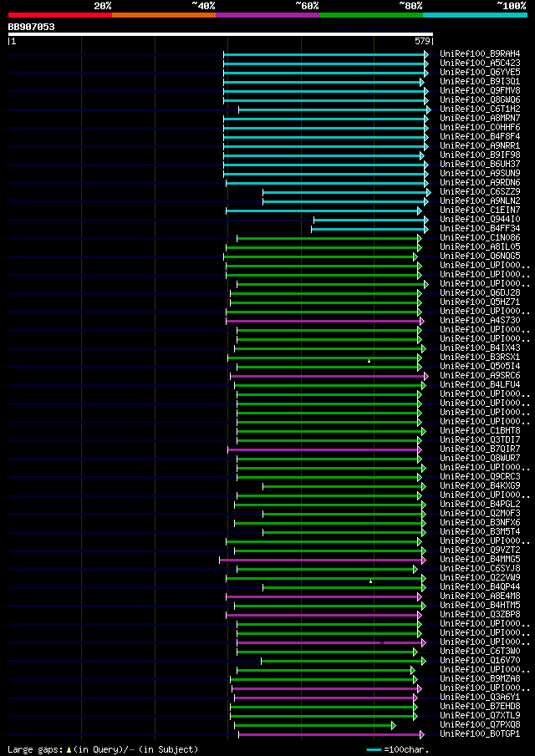Screen dimensions: 535x756
Task: Click the red 20% legend color segment
Action: click(x=60, y=15)
